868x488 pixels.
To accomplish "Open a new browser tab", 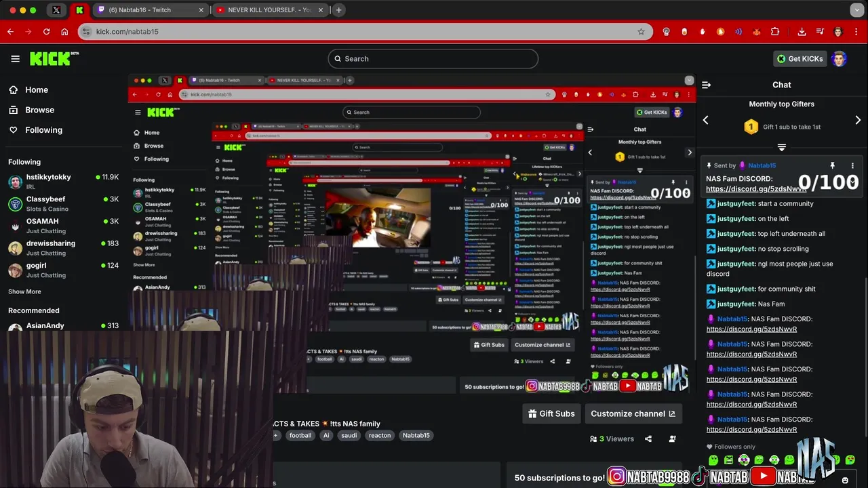I will click(338, 10).
